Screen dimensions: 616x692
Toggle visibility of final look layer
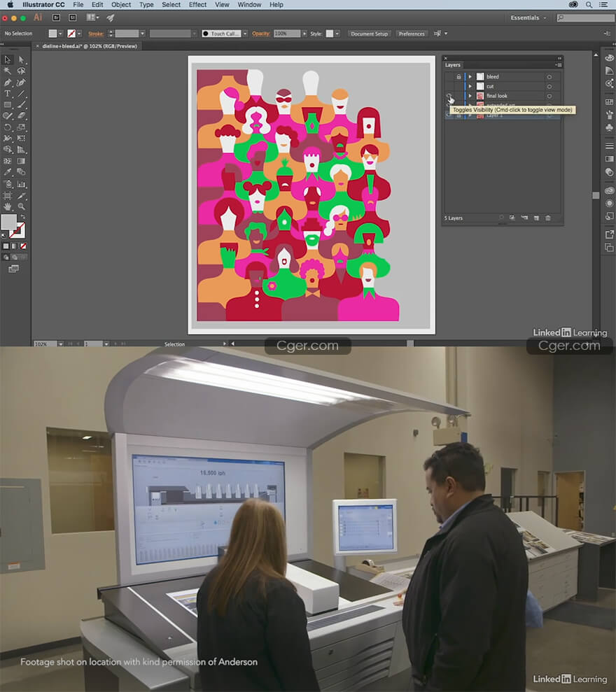click(449, 96)
